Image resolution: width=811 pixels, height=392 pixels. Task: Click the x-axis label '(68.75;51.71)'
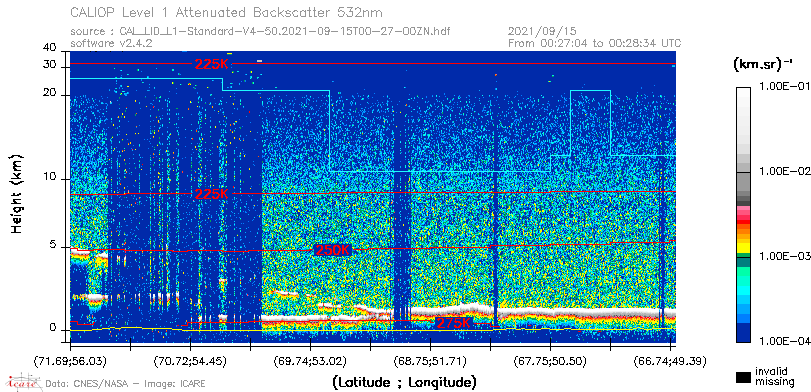[x=430, y=360]
